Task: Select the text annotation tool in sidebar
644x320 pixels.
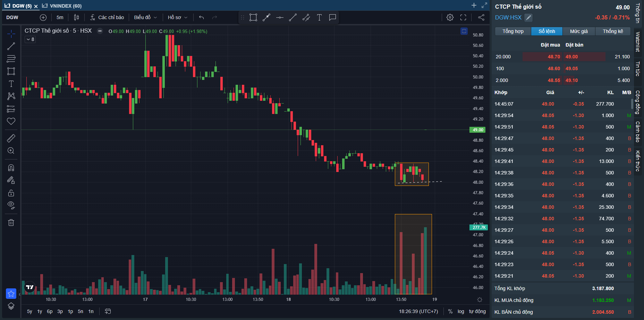Action: 11,84
